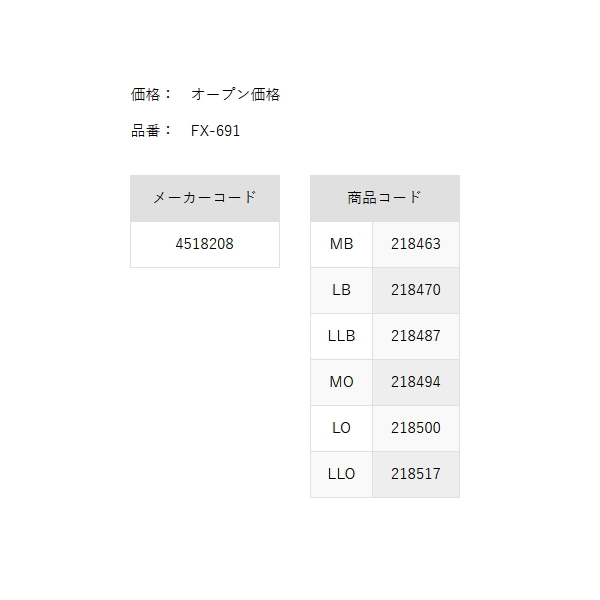Select maker code 4518208 cell
Screen dimensions: 600x600
pos(205,245)
